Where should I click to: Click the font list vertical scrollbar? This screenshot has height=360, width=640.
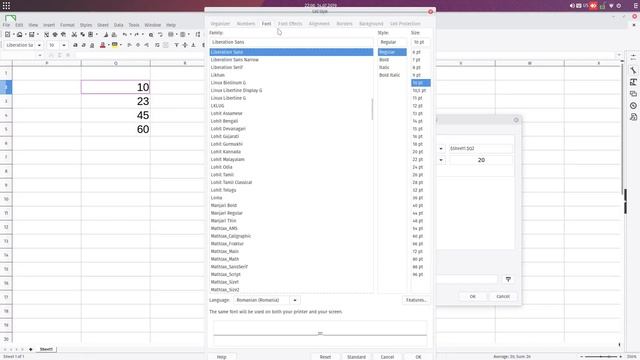tap(372, 109)
